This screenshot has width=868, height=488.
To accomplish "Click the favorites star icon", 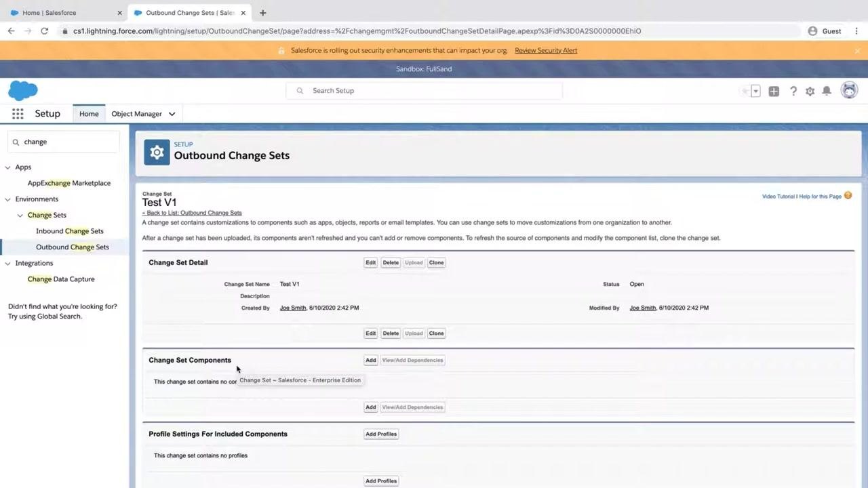I will coord(745,91).
